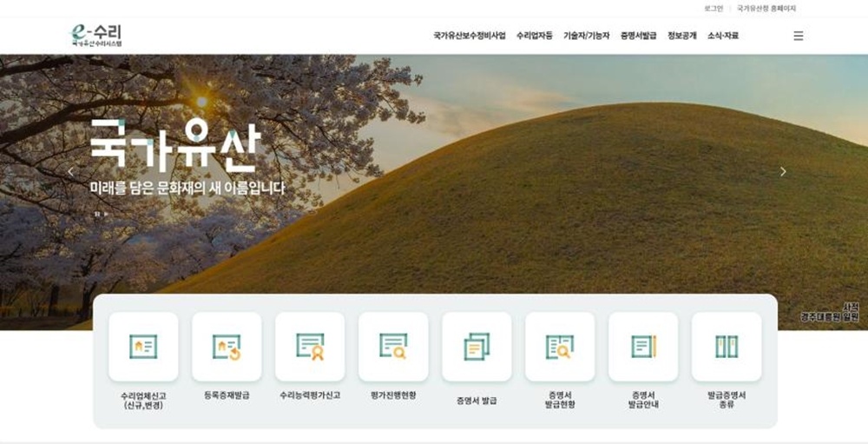Open the 수리능력평가신고 icon tile
868x444 pixels.
point(310,347)
